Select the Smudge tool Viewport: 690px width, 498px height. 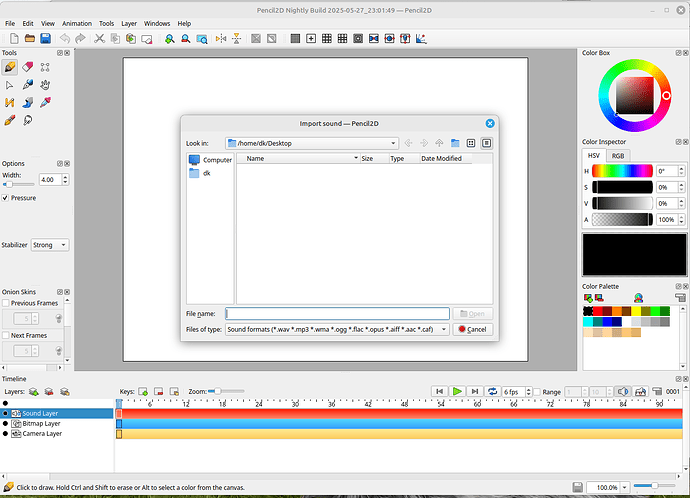point(28,120)
